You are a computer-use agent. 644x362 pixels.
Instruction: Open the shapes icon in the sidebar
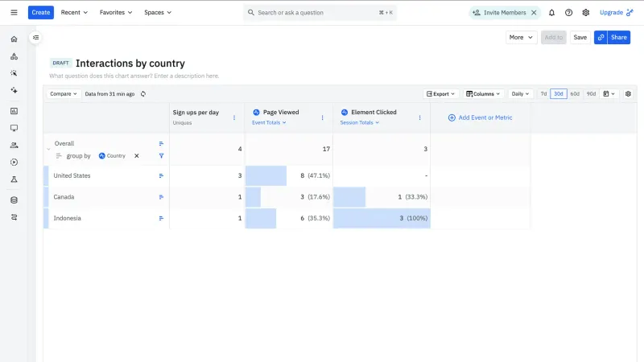click(14, 56)
